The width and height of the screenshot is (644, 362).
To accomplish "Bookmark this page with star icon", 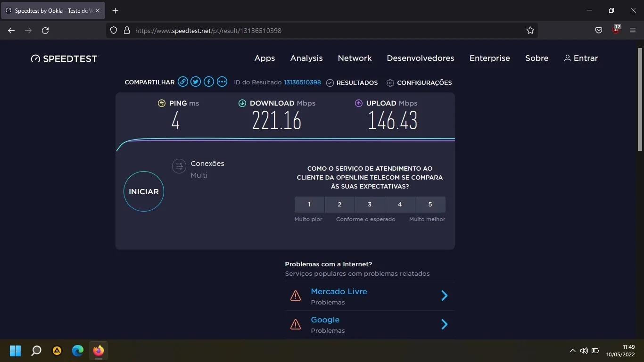I will tap(530, 31).
